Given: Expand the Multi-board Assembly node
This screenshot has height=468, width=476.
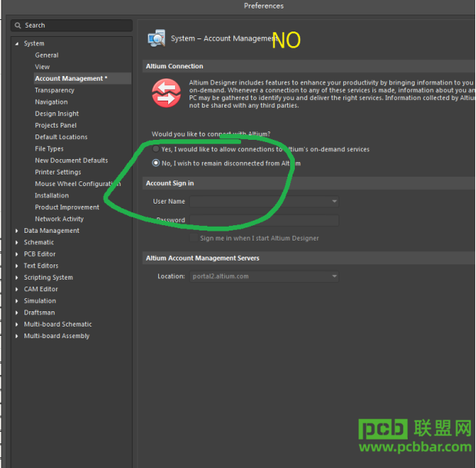Looking at the screenshot, I should (17, 336).
